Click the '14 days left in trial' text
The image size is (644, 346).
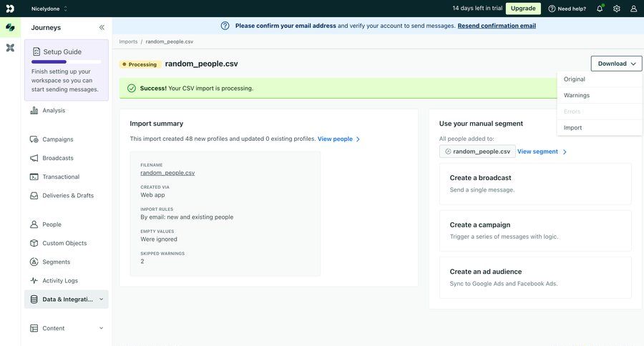click(x=477, y=8)
